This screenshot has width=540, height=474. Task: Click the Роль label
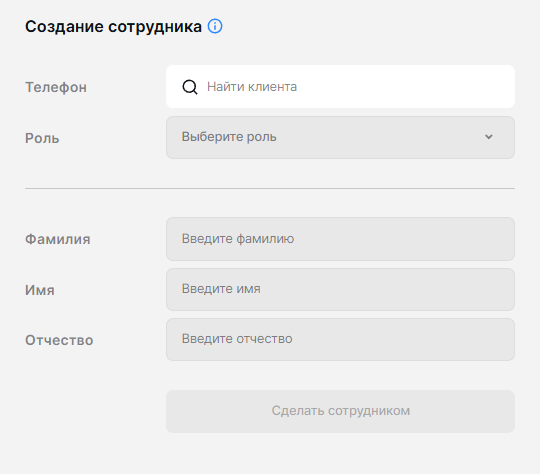tap(42, 138)
